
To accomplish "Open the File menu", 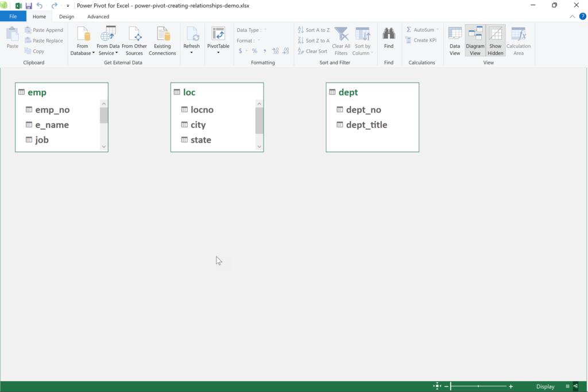I will click(13, 16).
